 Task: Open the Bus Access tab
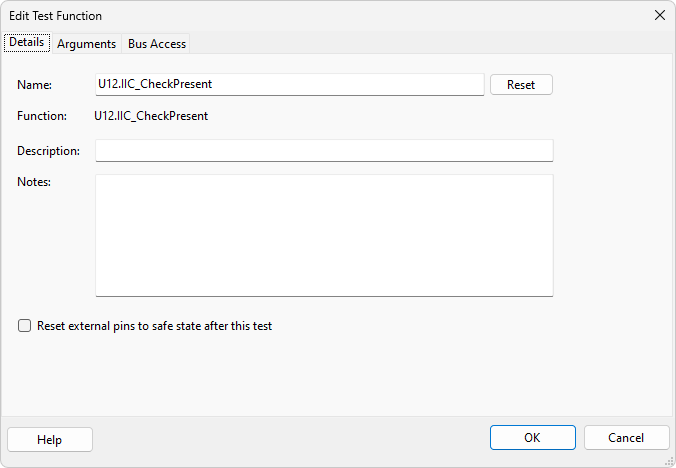pyautogui.click(x=157, y=44)
